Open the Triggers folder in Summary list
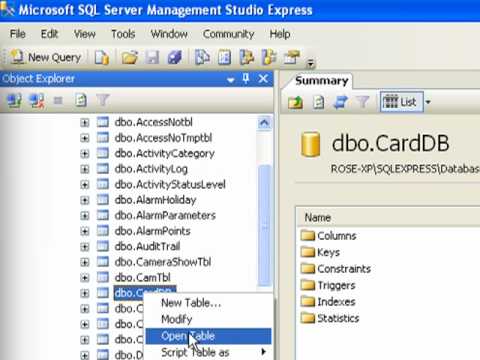This screenshot has width=480, height=360. tap(328, 285)
